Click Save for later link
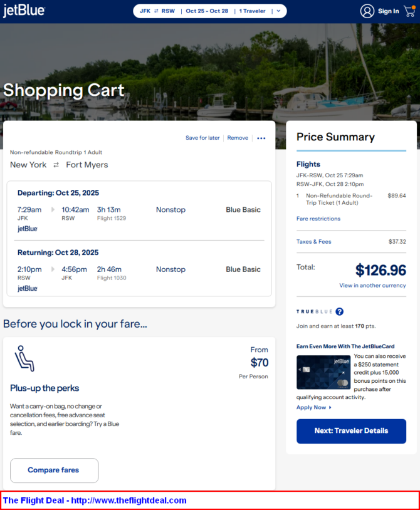420x510 pixels. click(x=202, y=138)
